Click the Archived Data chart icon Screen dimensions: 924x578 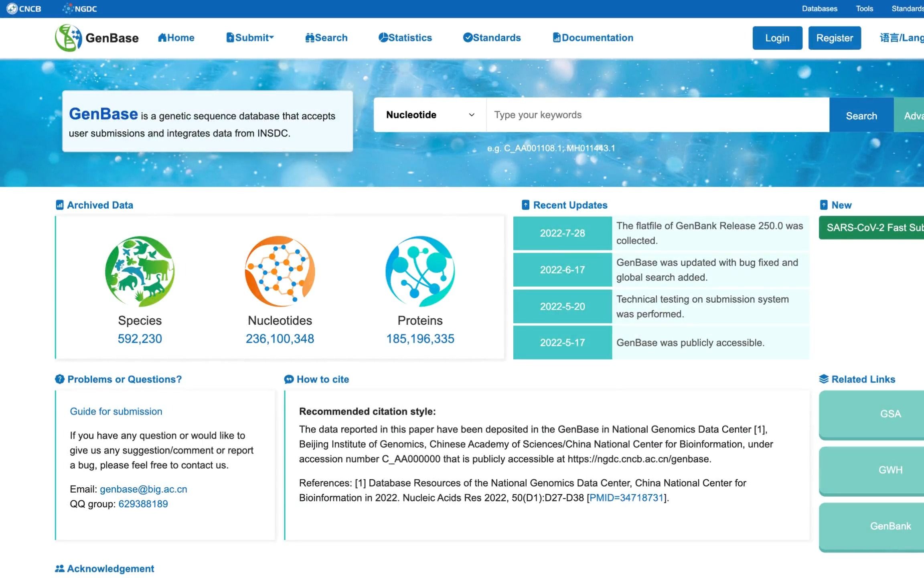pyautogui.click(x=60, y=205)
